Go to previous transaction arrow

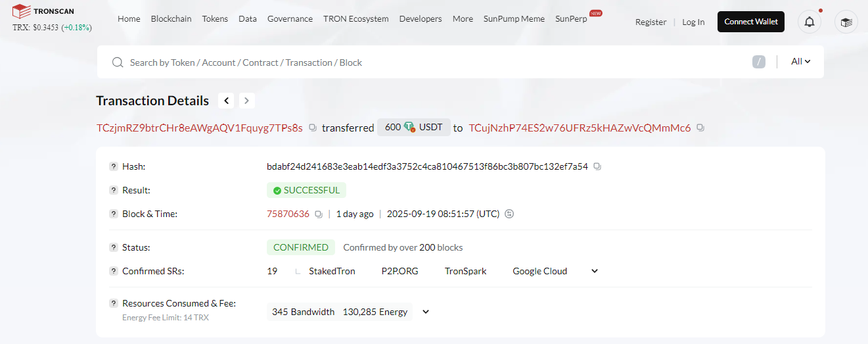pos(227,101)
